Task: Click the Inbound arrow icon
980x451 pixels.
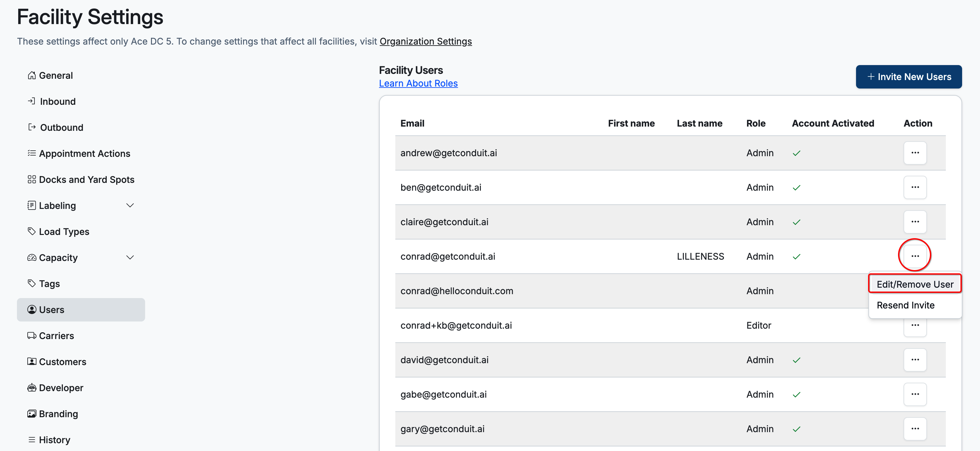Action: (32, 101)
